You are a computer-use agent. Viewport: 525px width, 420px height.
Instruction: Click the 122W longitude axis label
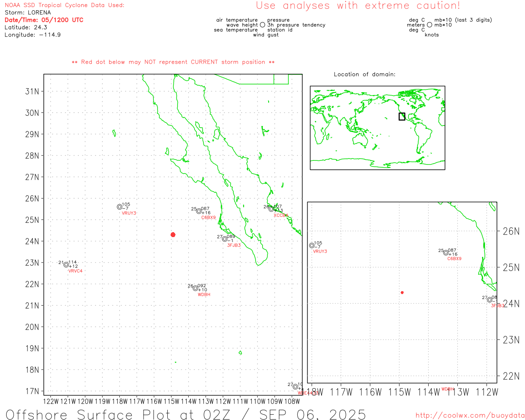point(51,402)
